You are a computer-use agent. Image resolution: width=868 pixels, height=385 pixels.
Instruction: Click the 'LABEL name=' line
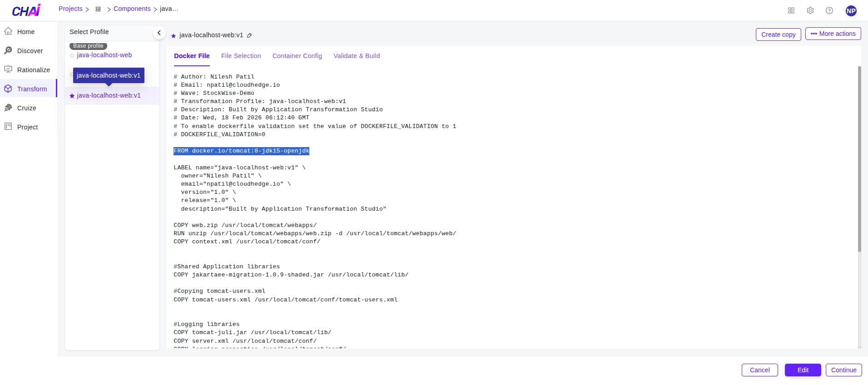pos(240,168)
